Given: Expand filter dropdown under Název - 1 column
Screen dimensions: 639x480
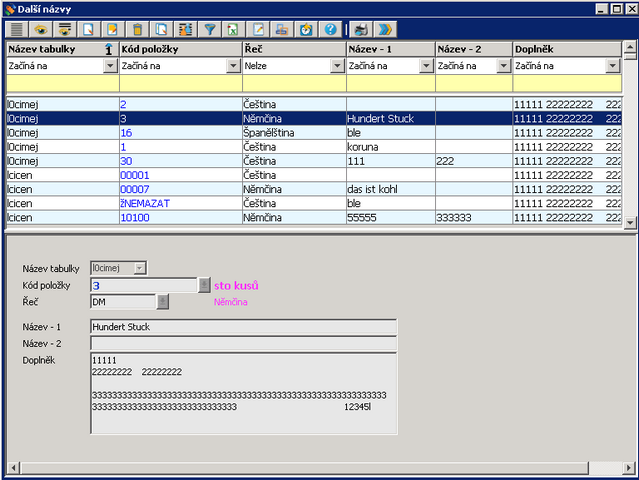Looking at the screenshot, I should tap(426, 66).
